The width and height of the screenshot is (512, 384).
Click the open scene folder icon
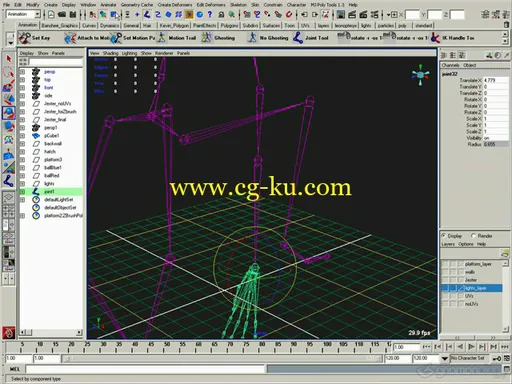point(62,14)
